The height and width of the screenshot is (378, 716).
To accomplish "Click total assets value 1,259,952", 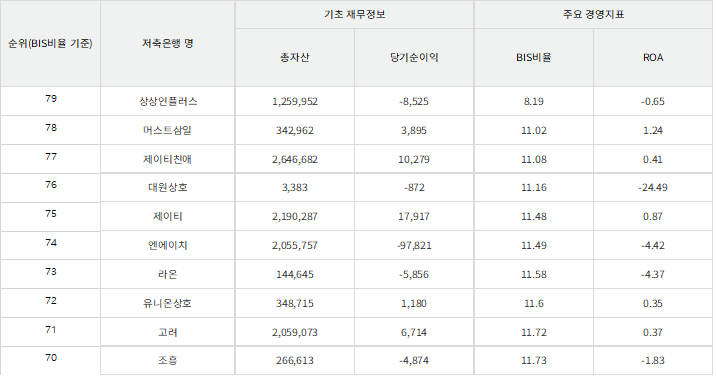I will tap(295, 102).
